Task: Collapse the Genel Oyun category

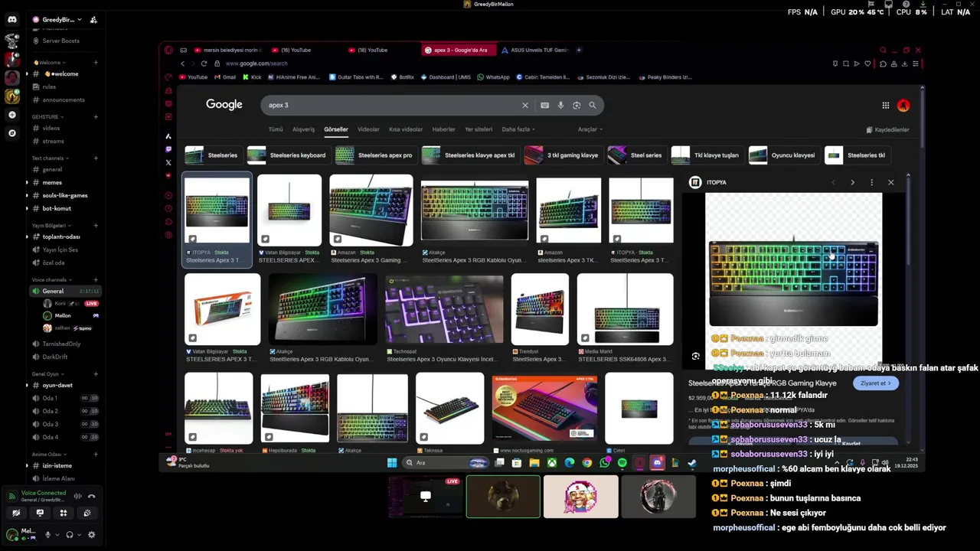Action: click(47, 374)
